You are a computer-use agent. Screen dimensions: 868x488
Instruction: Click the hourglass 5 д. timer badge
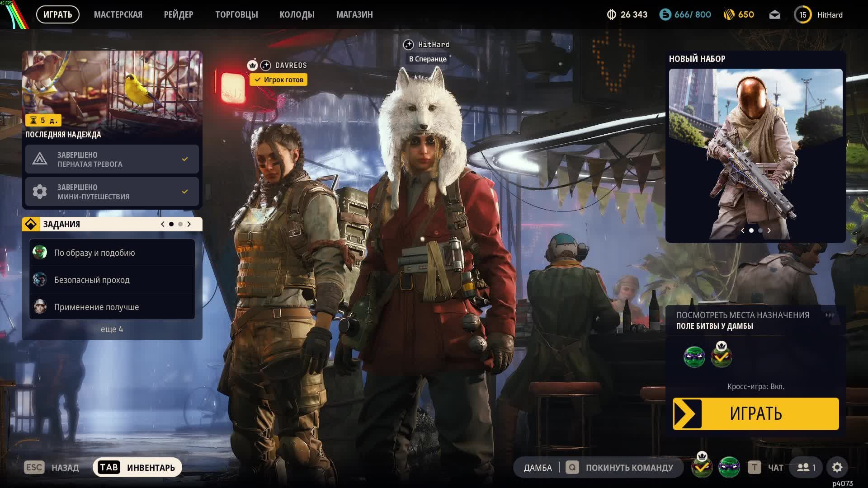[x=43, y=120]
